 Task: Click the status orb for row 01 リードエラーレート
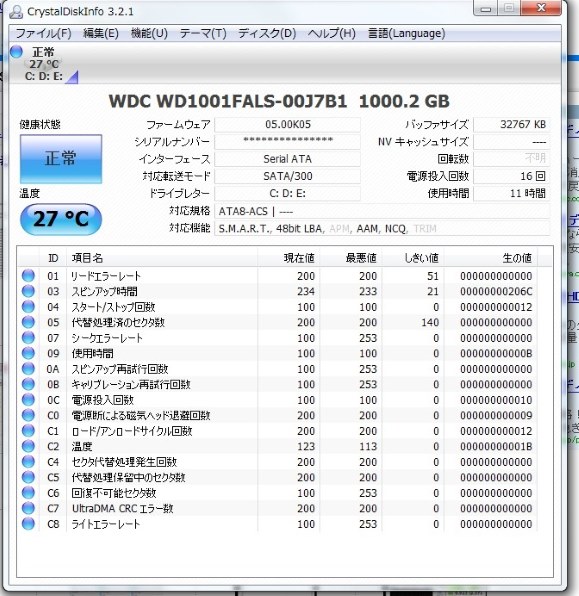click(28, 276)
